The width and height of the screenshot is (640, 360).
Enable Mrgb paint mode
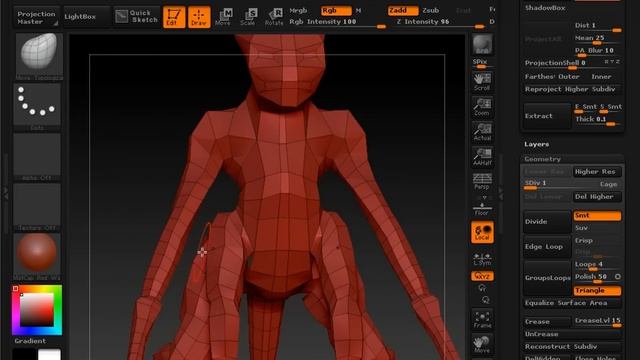(298, 10)
